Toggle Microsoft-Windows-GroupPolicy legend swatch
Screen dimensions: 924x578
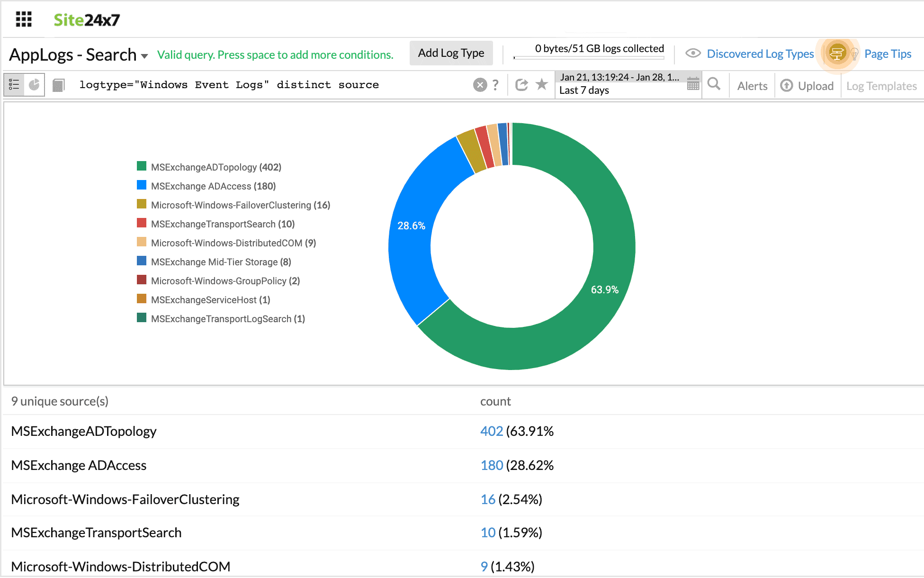click(x=142, y=280)
